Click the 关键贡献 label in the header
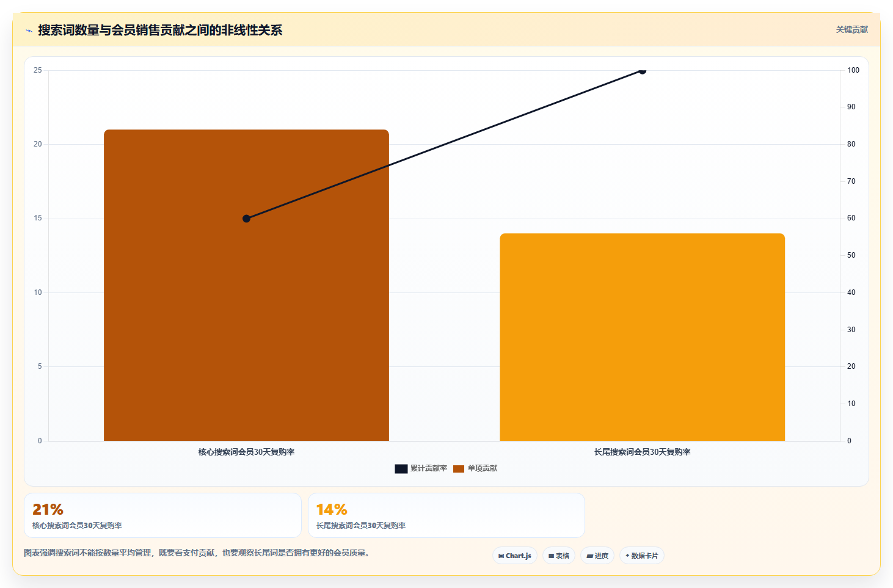Image resolution: width=893 pixels, height=588 pixels. tap(851, 30)
